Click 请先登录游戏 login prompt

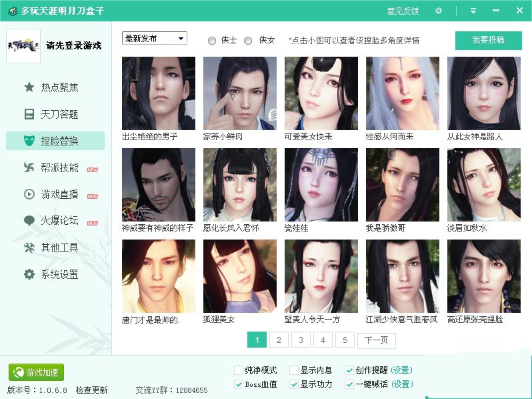click(73, 45)
